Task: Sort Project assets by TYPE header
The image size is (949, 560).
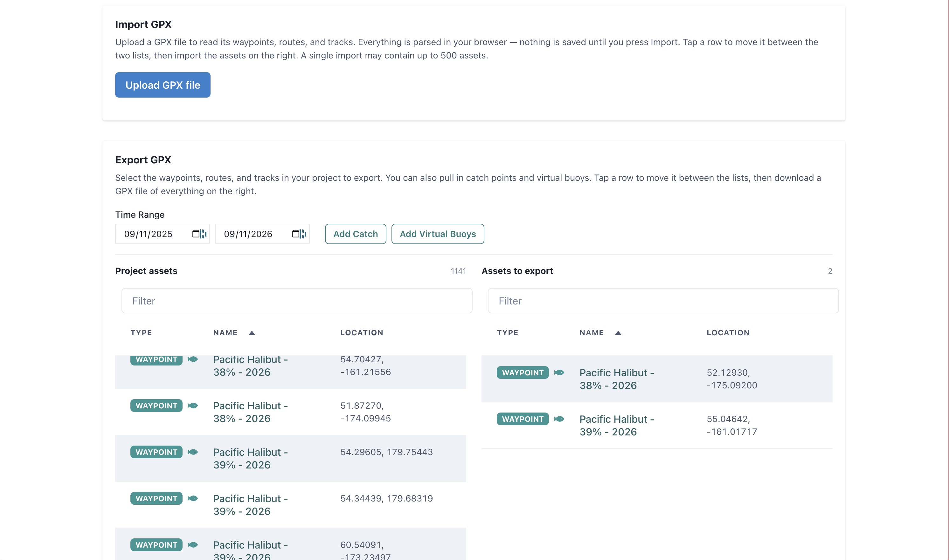Action: click(141, 332)
